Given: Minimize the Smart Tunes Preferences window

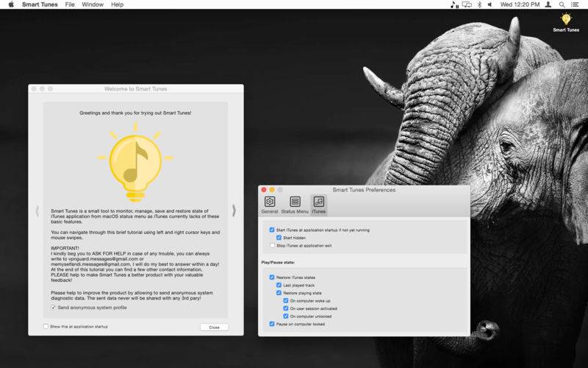Looking at the screenshot, I should click(272, 190).
